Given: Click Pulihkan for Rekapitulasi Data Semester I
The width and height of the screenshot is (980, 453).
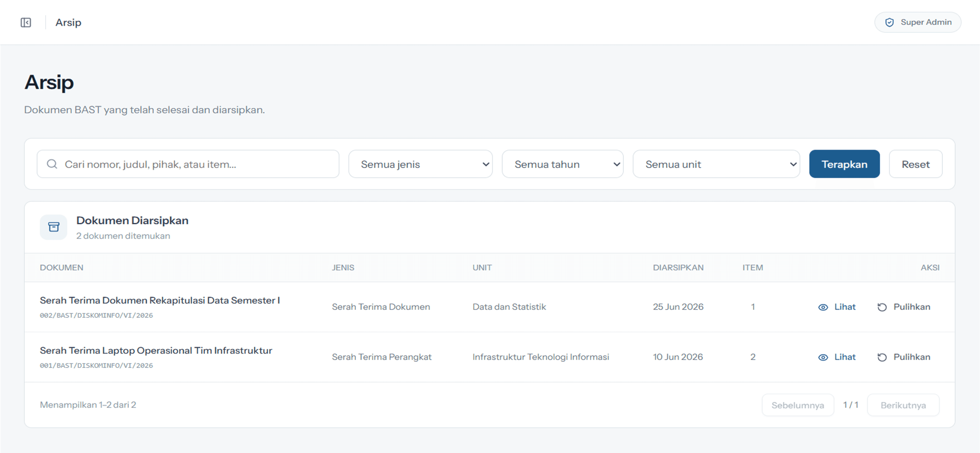Looking at the screenshot, I should pos(904,307).
